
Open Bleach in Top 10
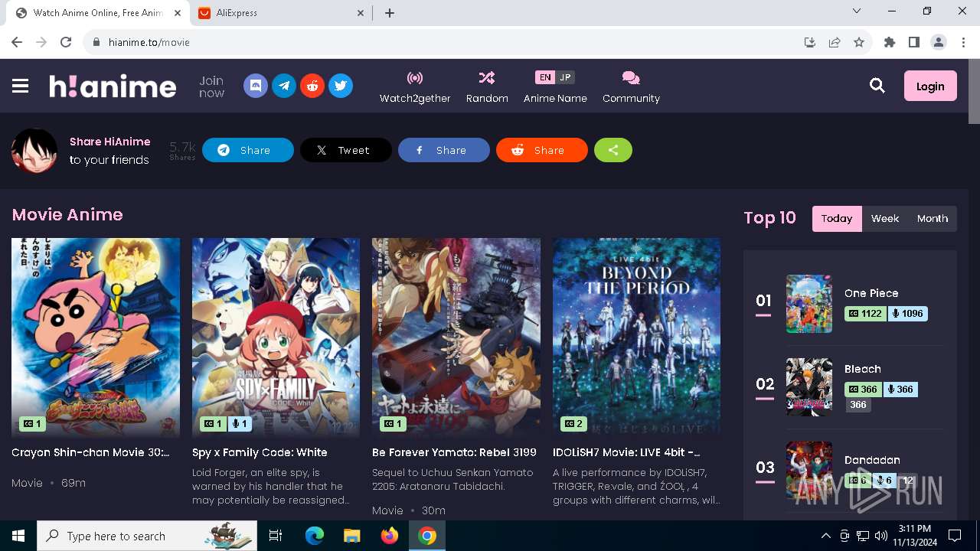click(863, 369)
